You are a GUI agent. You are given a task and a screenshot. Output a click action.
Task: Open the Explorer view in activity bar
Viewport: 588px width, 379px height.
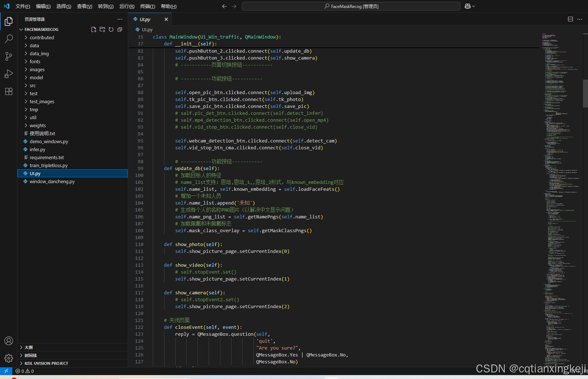pos(9,21)
